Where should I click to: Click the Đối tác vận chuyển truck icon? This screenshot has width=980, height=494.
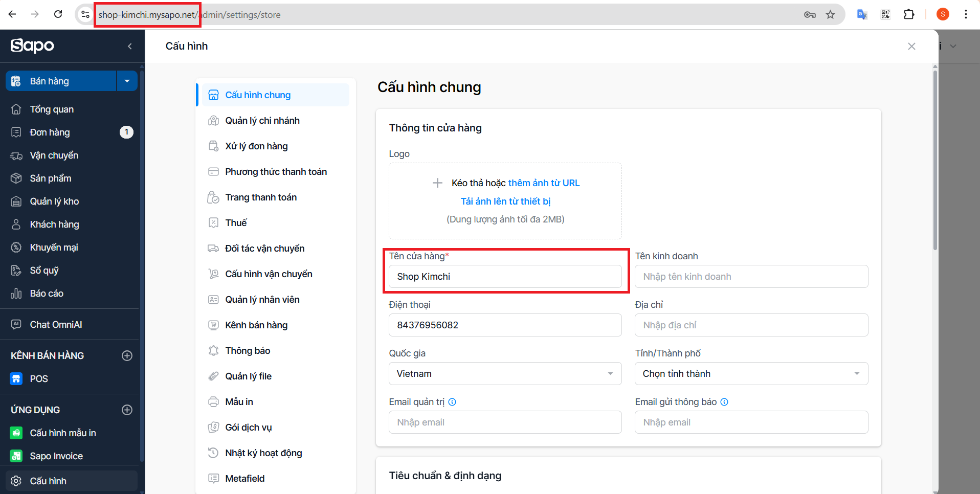point(213,249)
